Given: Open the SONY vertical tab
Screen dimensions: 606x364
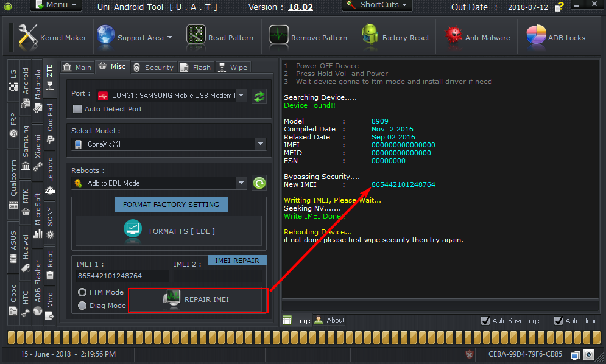Looking at the screenshot, I should coord(50,223).
